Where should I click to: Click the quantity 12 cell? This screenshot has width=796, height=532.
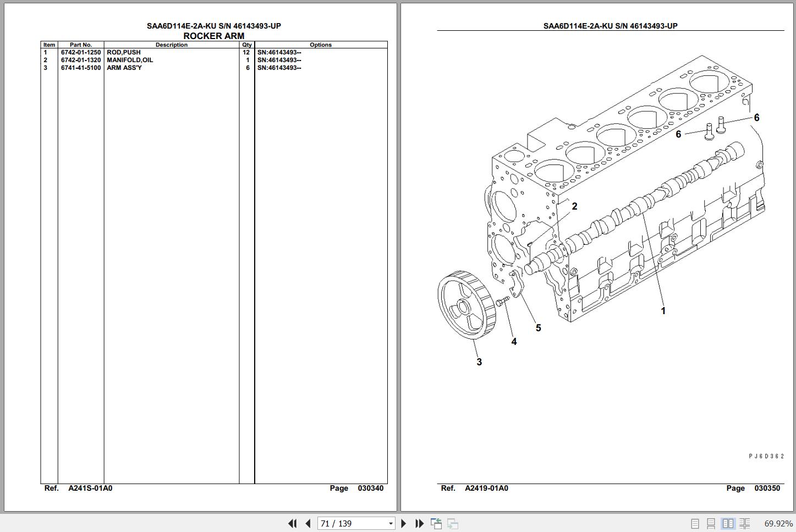[x=246, y=52]
